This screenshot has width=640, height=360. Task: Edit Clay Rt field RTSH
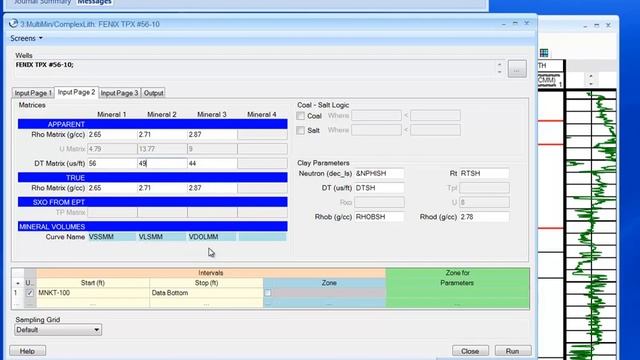pyautogui.click(x=484, y=173)
